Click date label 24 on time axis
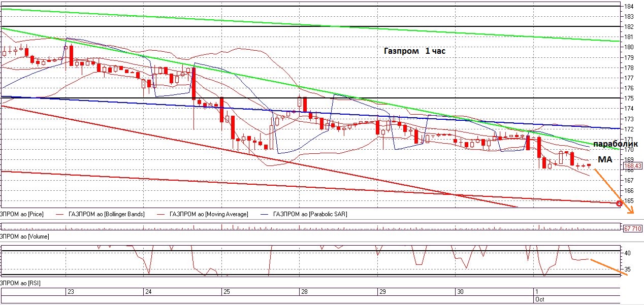 (148, 292)
